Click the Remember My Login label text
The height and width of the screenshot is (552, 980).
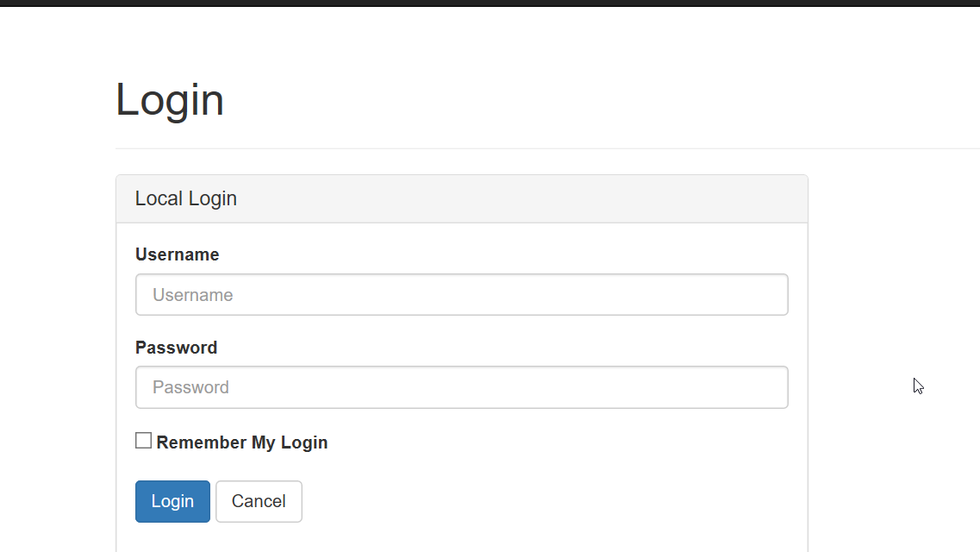(x=241, y=442)
